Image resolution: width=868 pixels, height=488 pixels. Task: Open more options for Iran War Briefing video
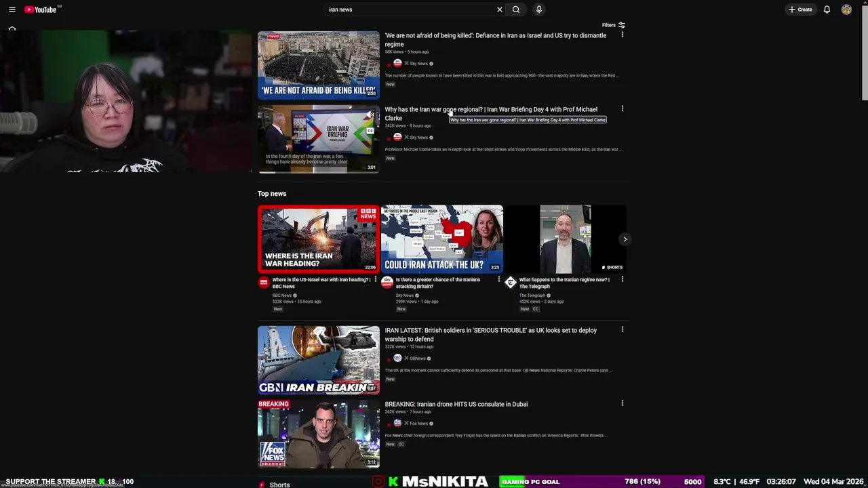622,108
